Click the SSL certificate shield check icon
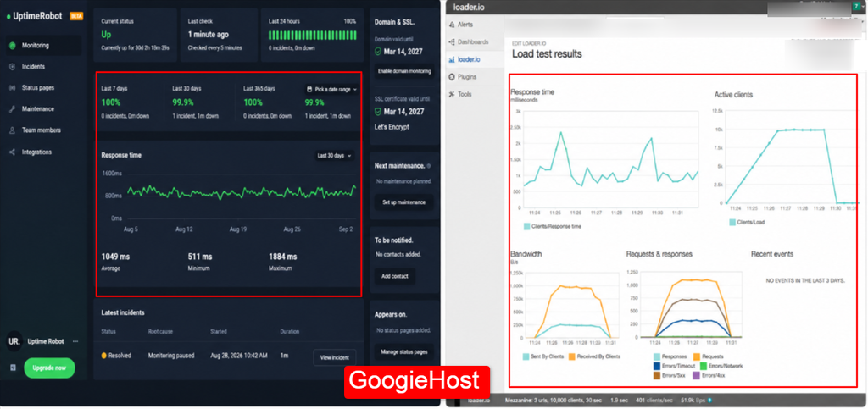 click(x=378, y=112)
